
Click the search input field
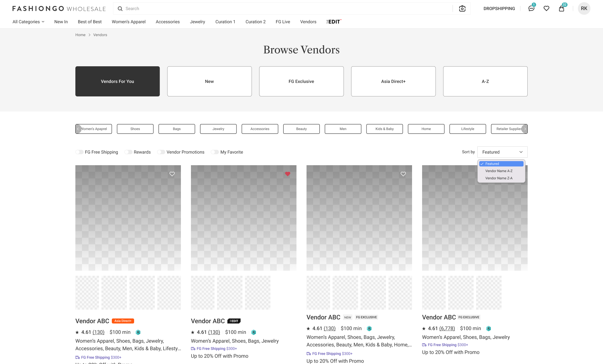coord(283,8)
